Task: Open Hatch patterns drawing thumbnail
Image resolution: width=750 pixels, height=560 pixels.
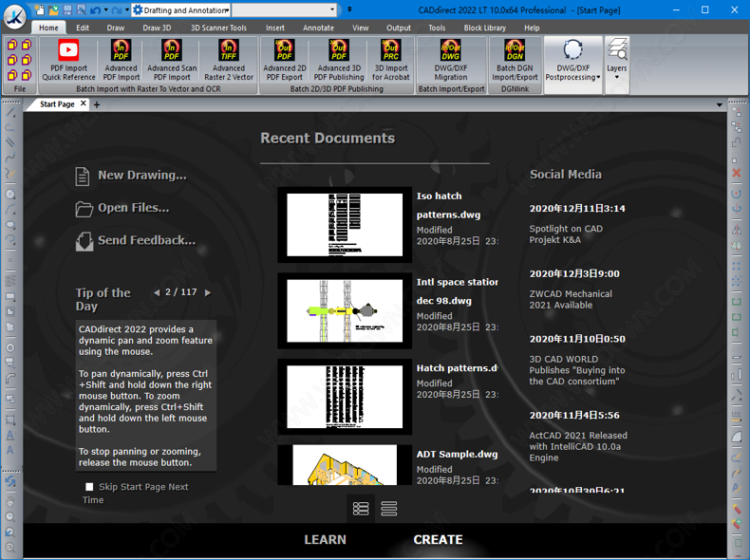Action: point(345,397)
